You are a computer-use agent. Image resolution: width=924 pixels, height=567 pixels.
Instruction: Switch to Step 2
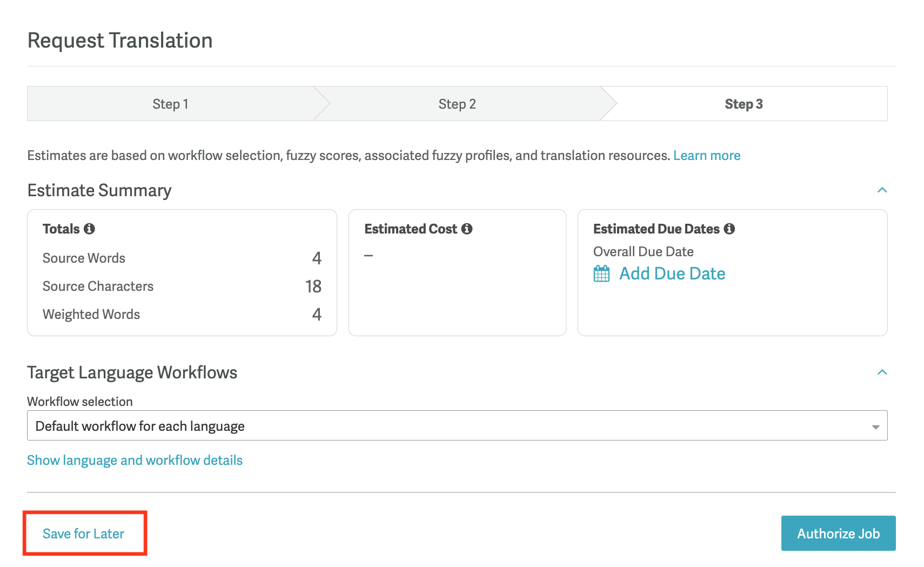pos(457,104)
